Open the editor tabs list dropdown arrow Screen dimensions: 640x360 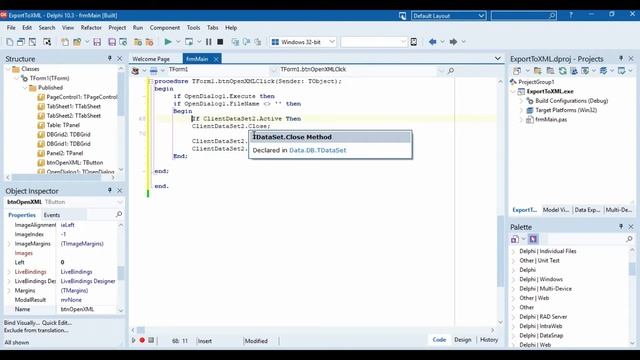point(498,58)
